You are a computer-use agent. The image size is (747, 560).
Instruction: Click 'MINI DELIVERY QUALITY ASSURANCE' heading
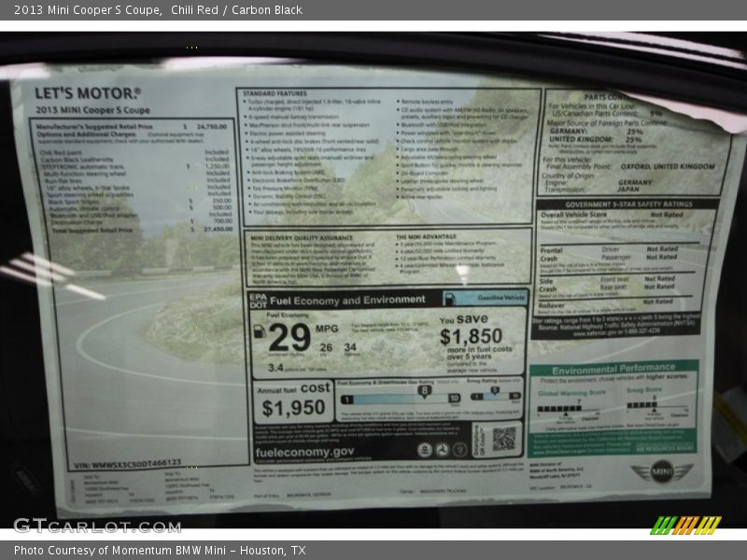tap(302, 238)
